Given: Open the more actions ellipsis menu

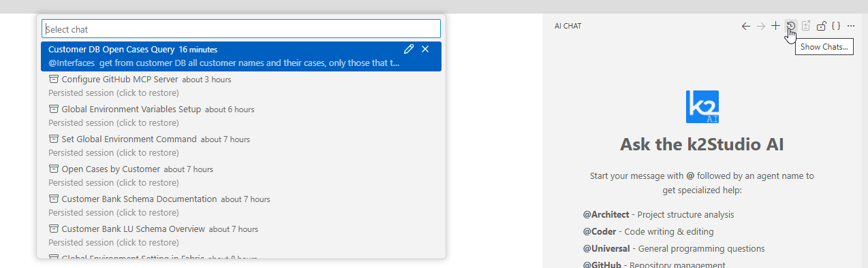Looking at the screenshot, I should (851, 26).
